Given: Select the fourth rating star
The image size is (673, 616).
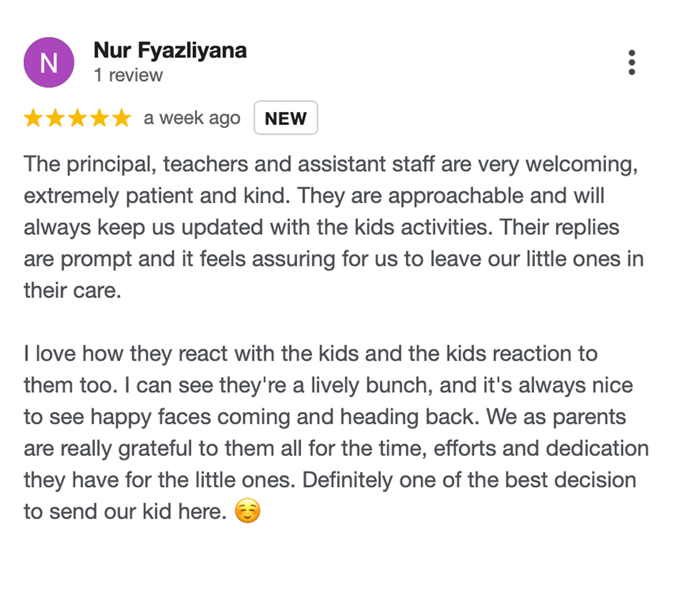Looking at the screenshot, I should click(100, 118).
